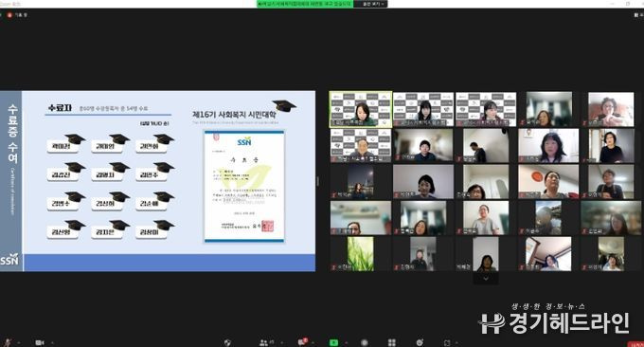
Task: Open the Reactions emoji icon
Action: coord(420,342)
